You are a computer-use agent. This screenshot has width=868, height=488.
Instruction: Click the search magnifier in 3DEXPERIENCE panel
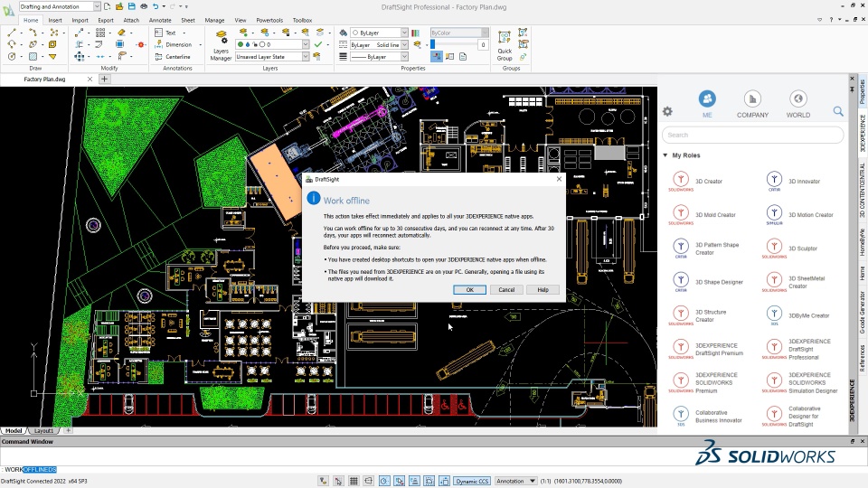coord(838,112)
